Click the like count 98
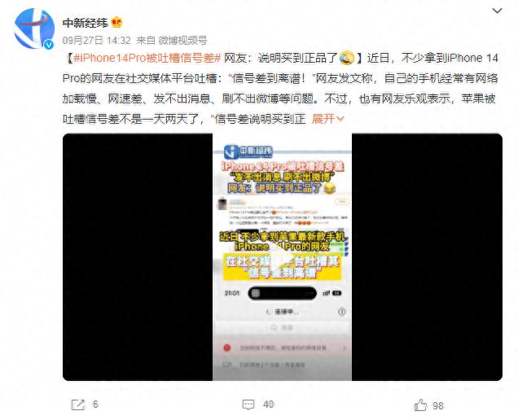This screenshot has height=420, width=518. 438,405
